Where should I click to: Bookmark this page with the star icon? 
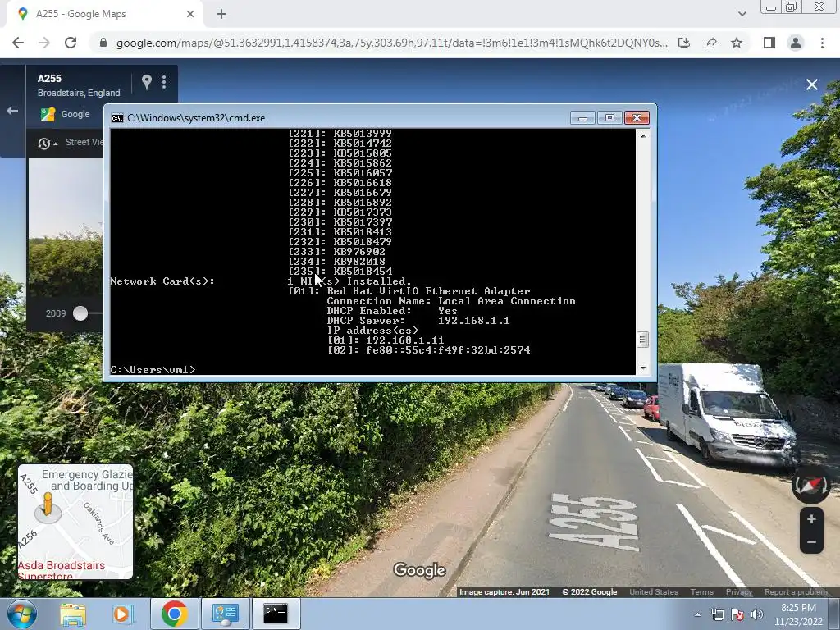[737, 43]
